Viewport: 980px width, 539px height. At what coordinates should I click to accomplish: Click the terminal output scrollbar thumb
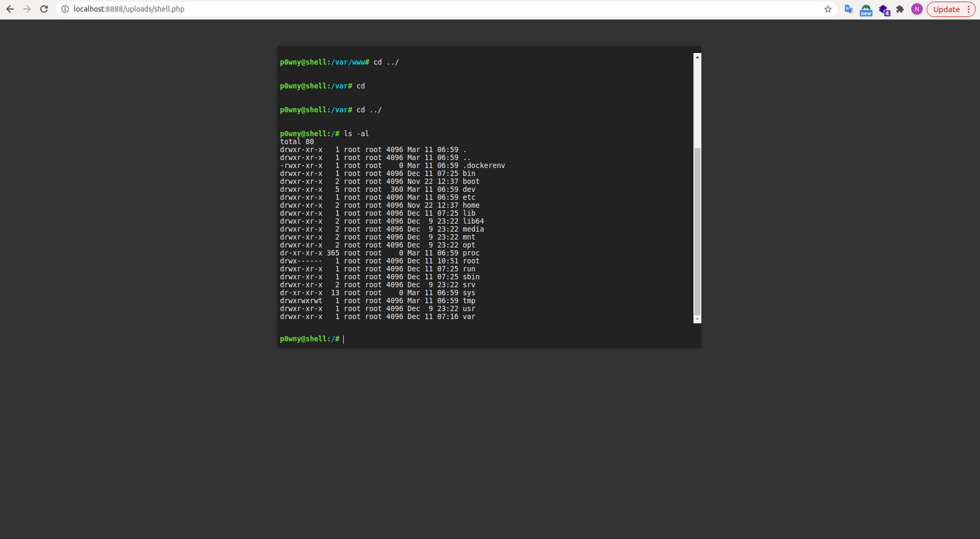point(697,231)
